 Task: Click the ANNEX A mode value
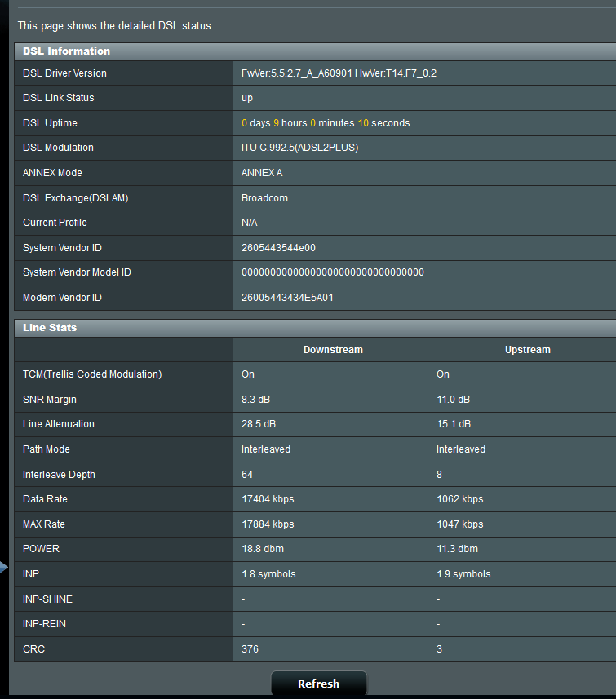(262, 173)
